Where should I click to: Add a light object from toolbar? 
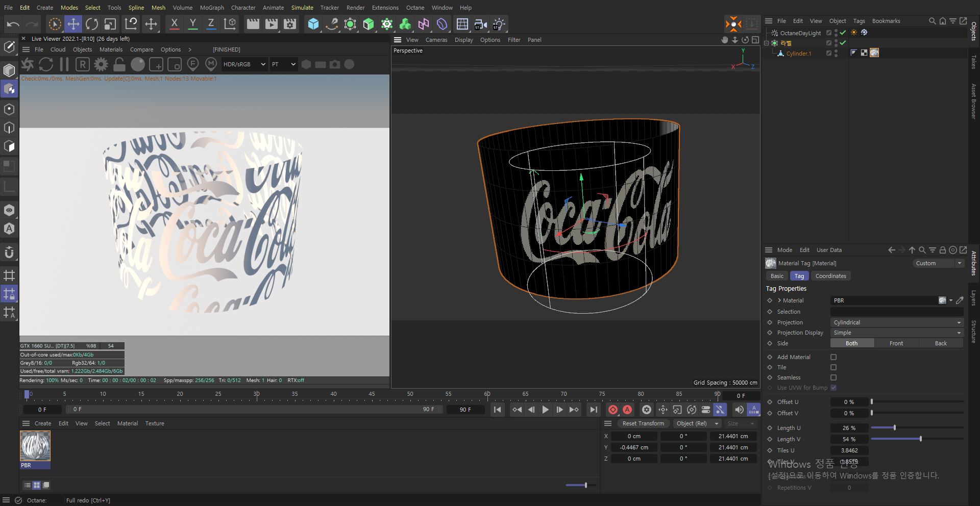pyautogui.click(x=499, y=24)
